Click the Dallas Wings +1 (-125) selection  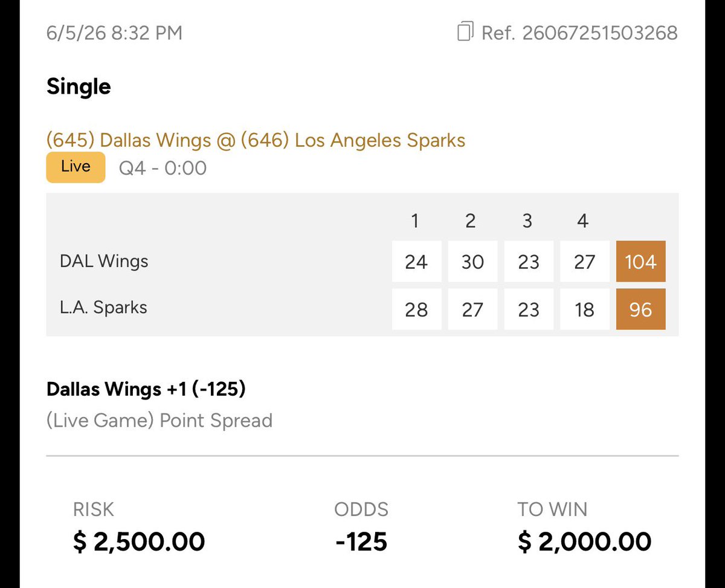(146, 389)
